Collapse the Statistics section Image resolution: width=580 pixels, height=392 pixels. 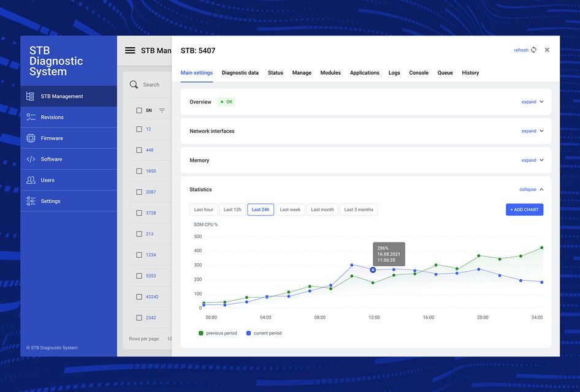click(531, 190)
